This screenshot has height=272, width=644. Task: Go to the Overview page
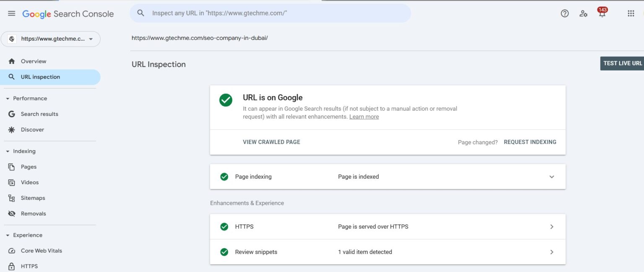click(34, 61)
